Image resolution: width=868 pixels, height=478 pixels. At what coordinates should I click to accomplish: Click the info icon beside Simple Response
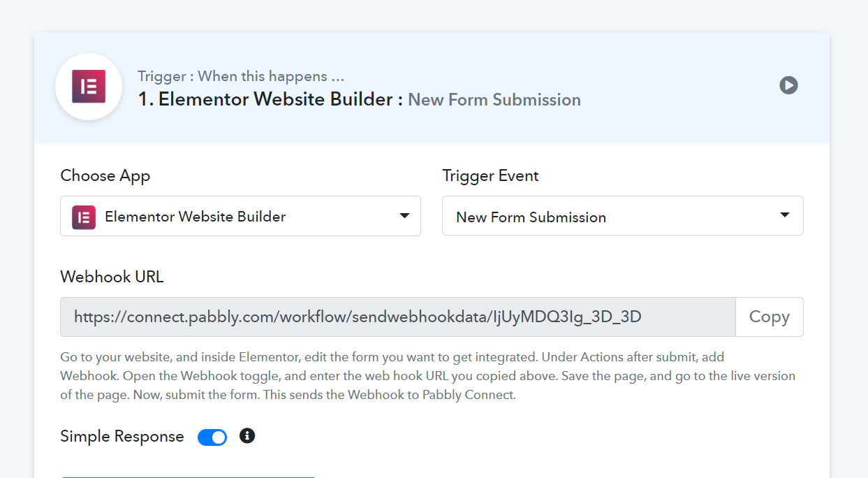pos(247,436)
